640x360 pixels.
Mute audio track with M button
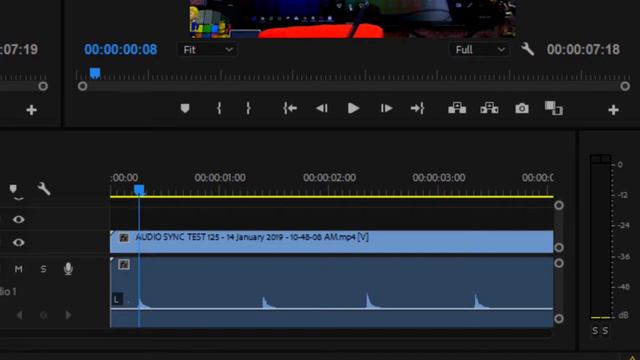pos(18,269)
